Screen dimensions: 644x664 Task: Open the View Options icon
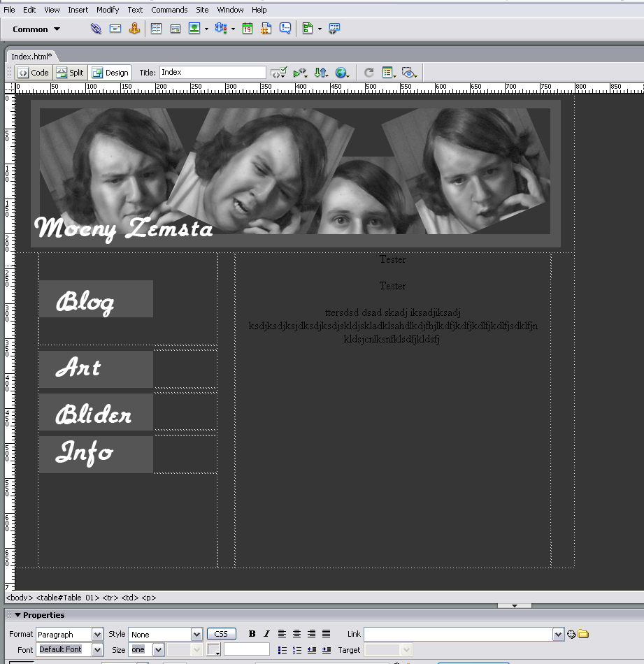pyautogui.click(x=389, y=73)
